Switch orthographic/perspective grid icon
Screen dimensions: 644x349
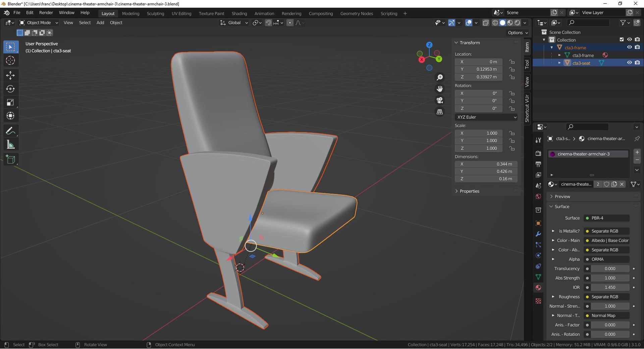[439, 112]
